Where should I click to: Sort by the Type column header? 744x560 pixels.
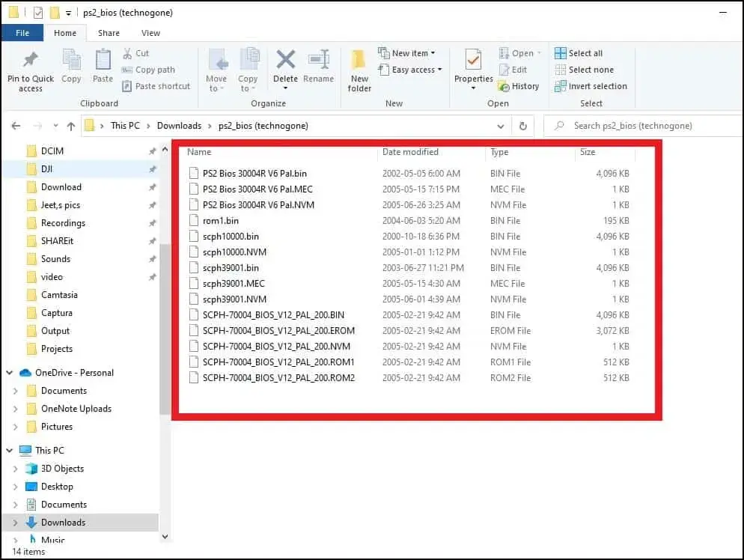click(499, 152)
